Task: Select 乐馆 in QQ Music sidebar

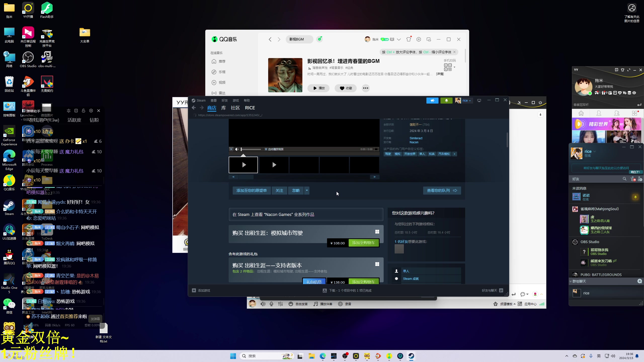Action: click(x=222, y=72)
